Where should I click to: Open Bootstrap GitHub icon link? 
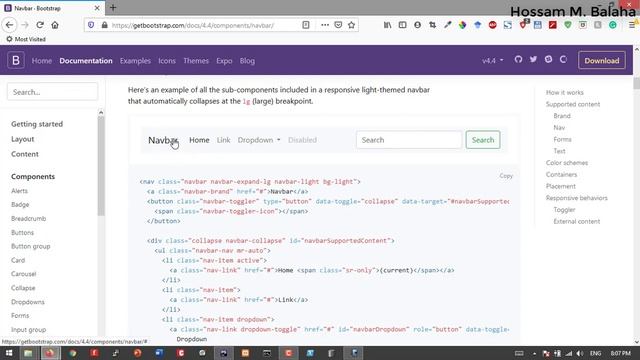click(518, 60)
